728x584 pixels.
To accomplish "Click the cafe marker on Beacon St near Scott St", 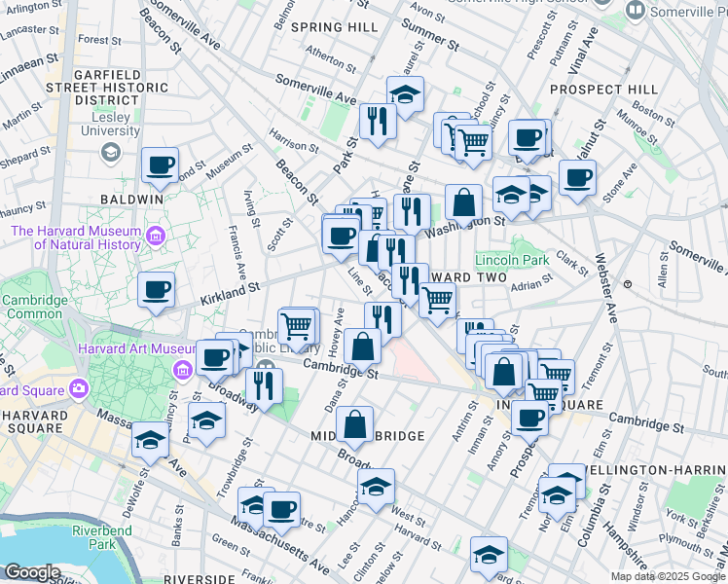I will click(x=341, y=239).
